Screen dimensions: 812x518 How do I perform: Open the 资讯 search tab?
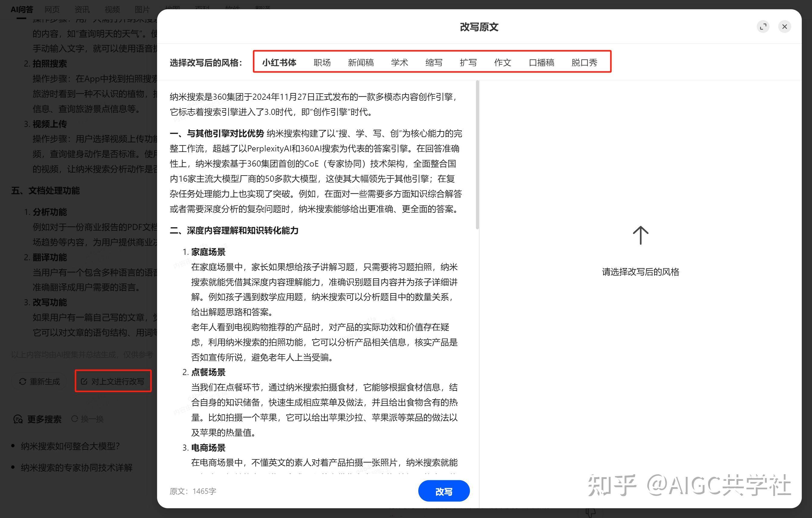tap(82, 9)
